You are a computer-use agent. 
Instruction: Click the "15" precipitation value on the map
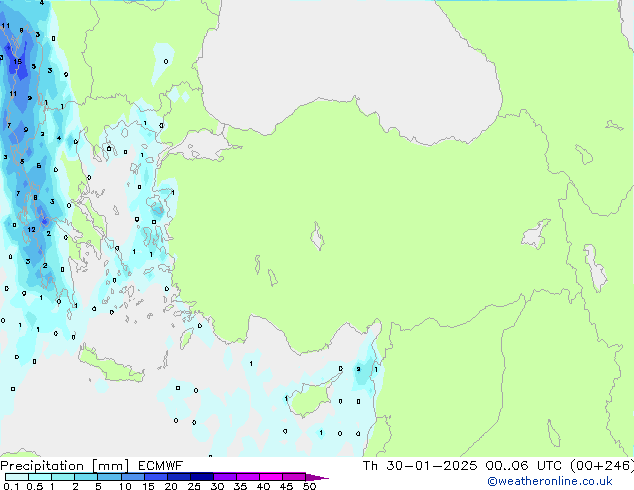(17, 62)
